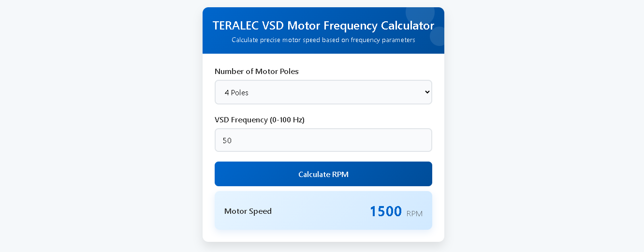Click the chevron arrow on the poles selector
The width and height of the screenshot is (644, 252).
click(427, 92)
